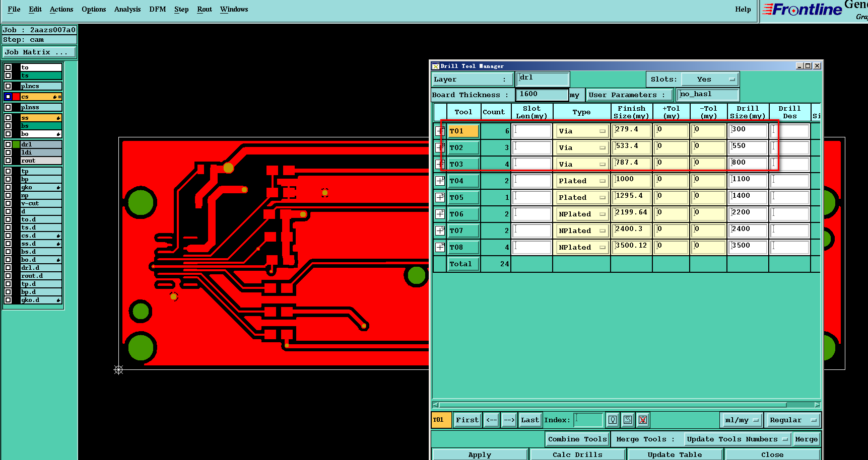Click the Board Thickness input field
Viewport: 868px width, 460px height.
tap(542, 94)
